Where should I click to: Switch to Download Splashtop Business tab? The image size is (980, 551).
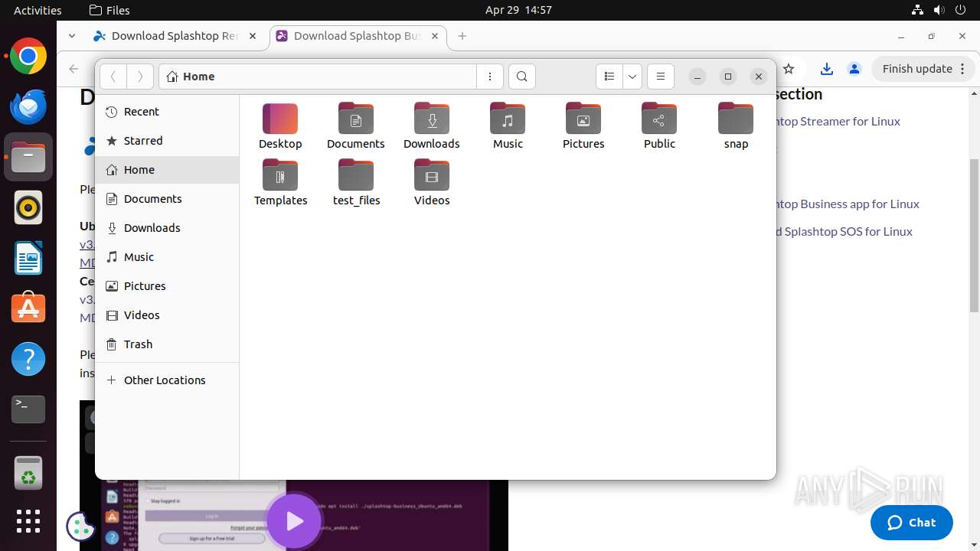click(358, 36)
